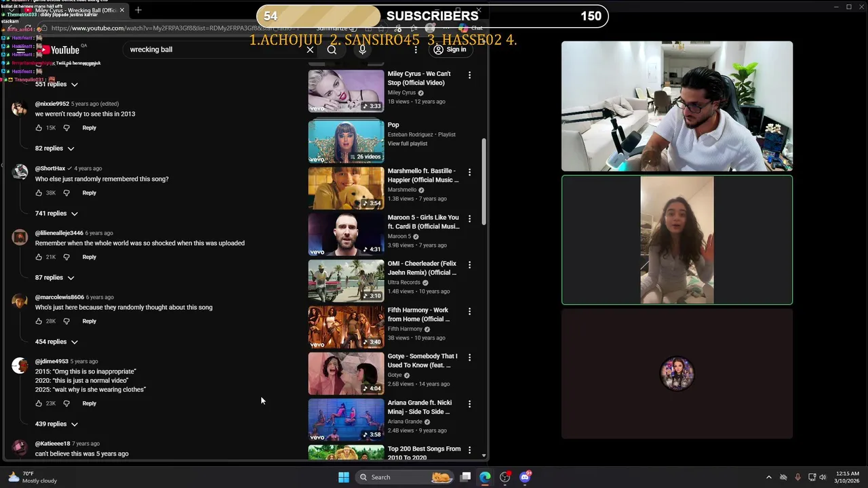Open options for Ariana Grande Side To Side

pyautogui.click(x=469, y=404)
